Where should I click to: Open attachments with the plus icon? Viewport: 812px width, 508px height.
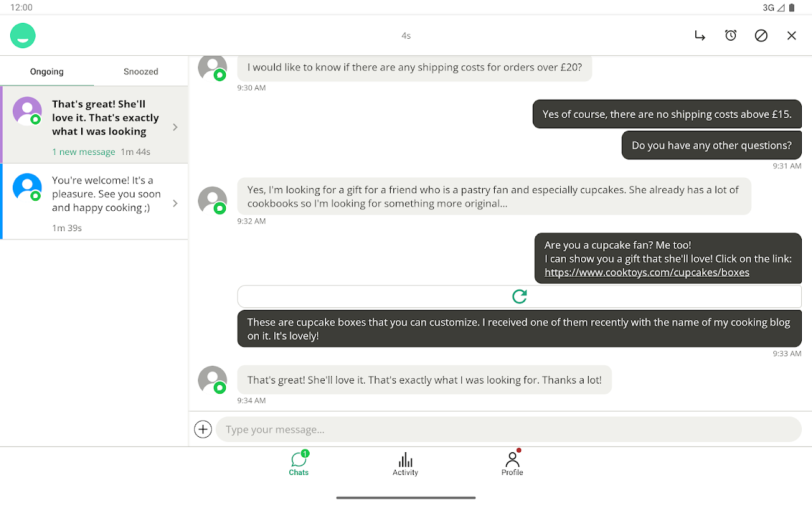coord(203,429)
